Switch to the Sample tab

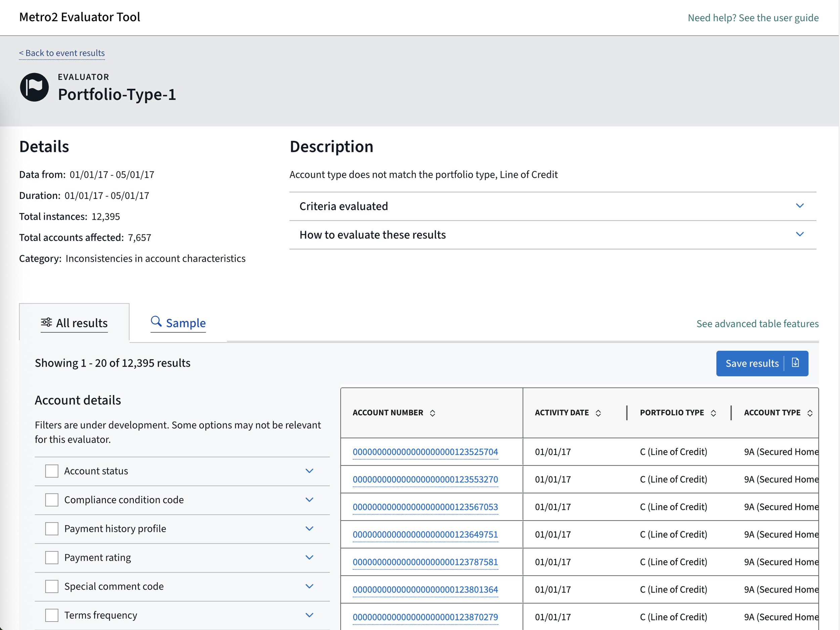click(x=185, y=323)
